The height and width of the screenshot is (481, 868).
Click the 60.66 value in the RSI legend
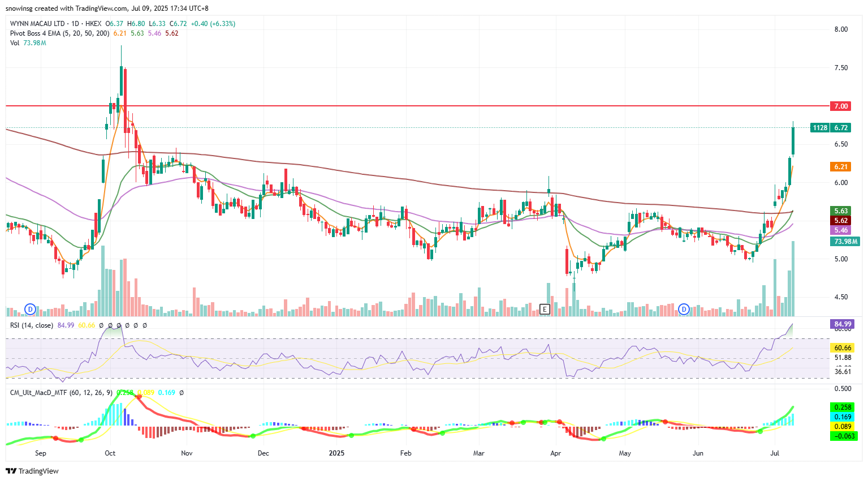(87, 325)
